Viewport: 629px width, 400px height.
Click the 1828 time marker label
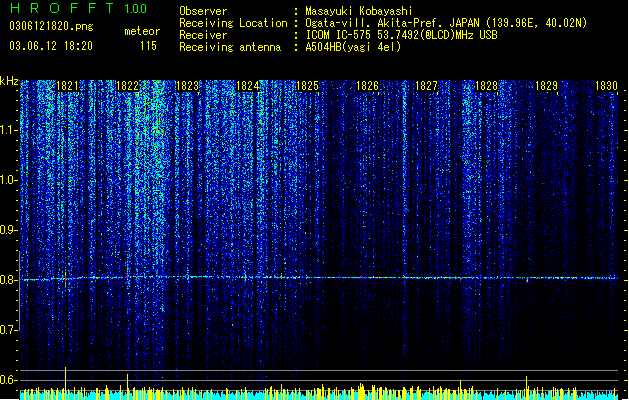(x=486, y=86)
